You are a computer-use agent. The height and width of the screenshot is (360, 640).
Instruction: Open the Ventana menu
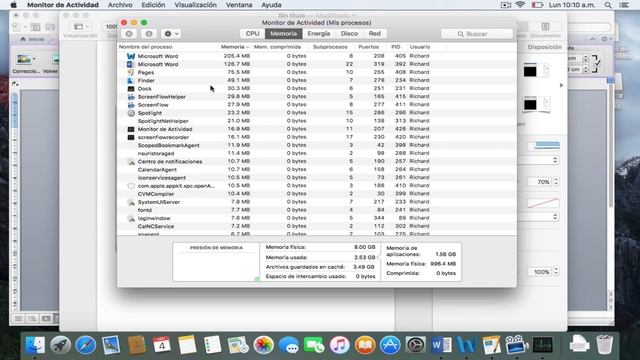239,5
